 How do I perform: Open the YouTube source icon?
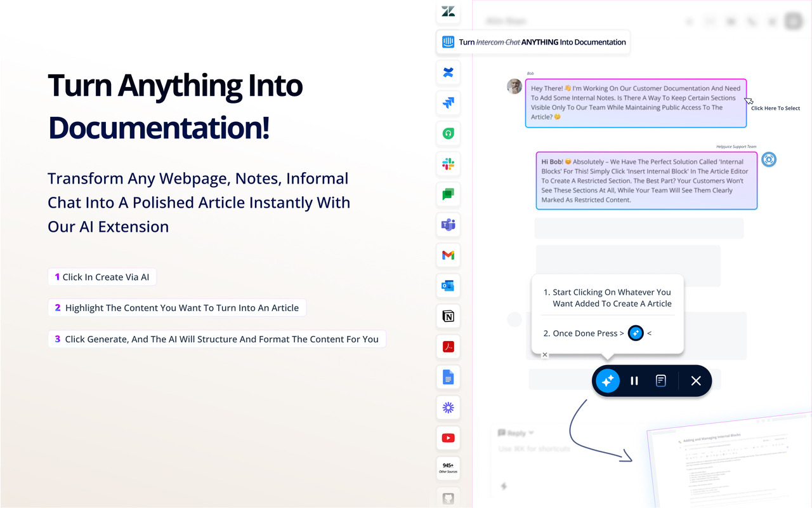(448, 438)
